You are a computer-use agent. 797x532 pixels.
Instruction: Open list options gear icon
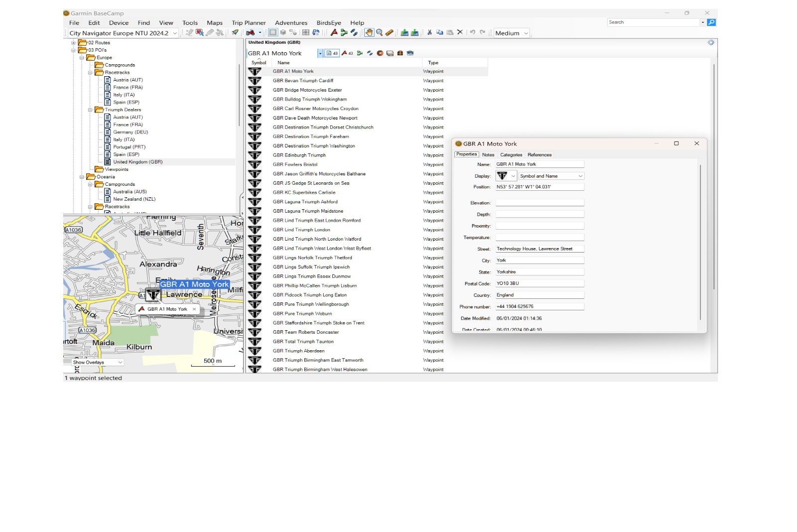711,42
